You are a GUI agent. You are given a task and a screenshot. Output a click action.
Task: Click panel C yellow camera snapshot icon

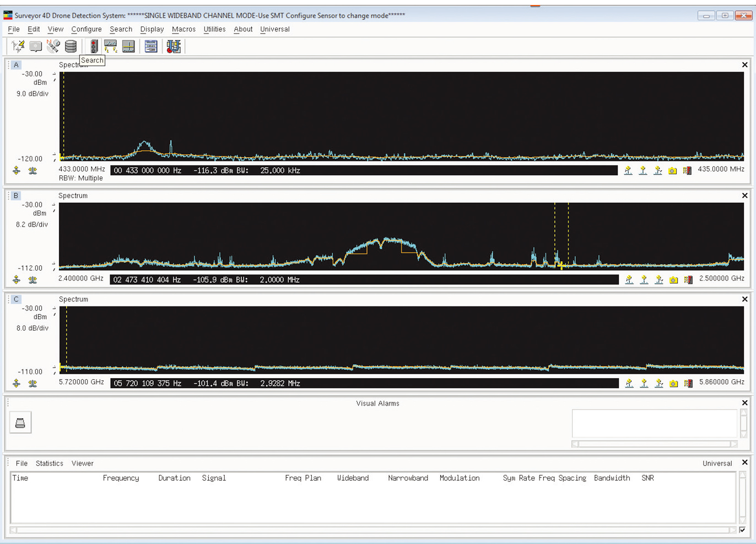(673, 384)
